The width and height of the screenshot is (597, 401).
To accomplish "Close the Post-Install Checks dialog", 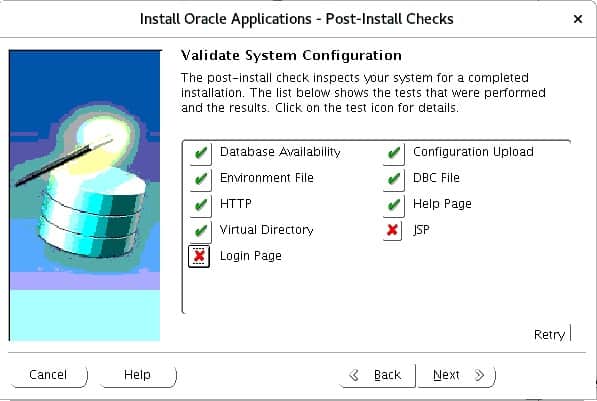I will tap(578, 19).
